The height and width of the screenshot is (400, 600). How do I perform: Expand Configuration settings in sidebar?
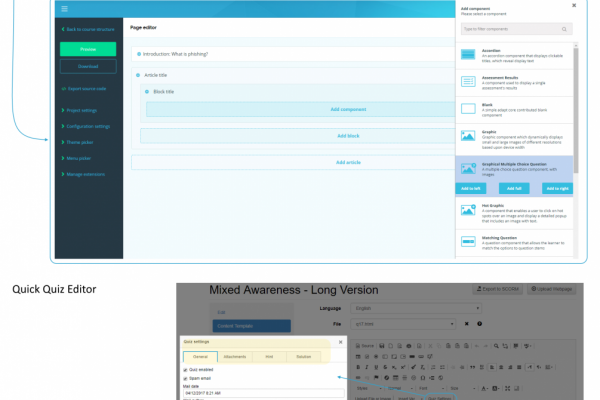pos(92,127)
